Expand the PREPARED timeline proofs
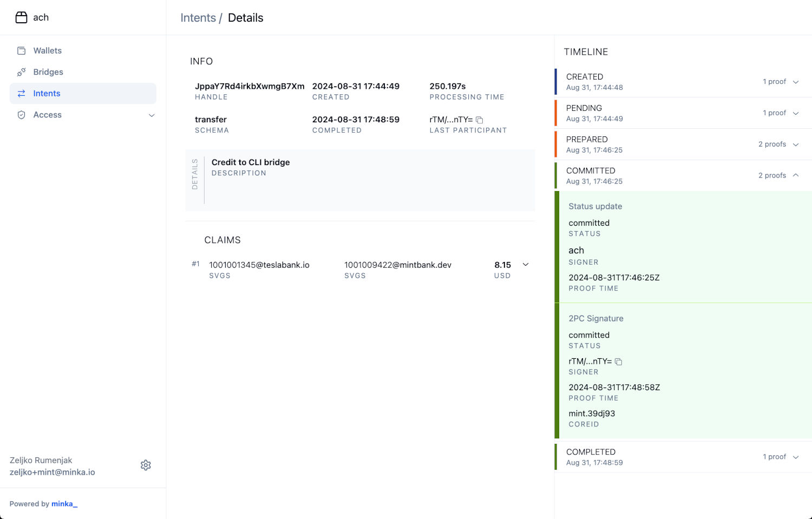Image resolution: width=812 pixels, height=519 pixels. pyautogui.click(x=795, y=144)
